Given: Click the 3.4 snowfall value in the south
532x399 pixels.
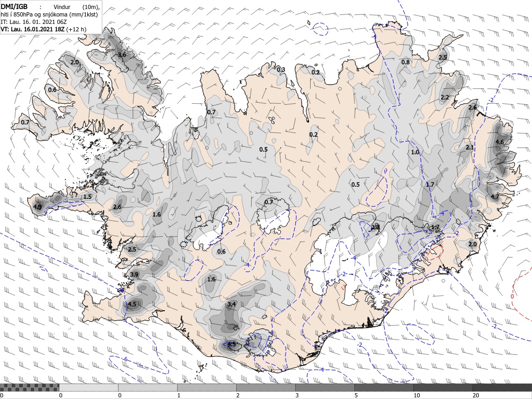Looking at the screenshot, I should [x=231, y=304].
